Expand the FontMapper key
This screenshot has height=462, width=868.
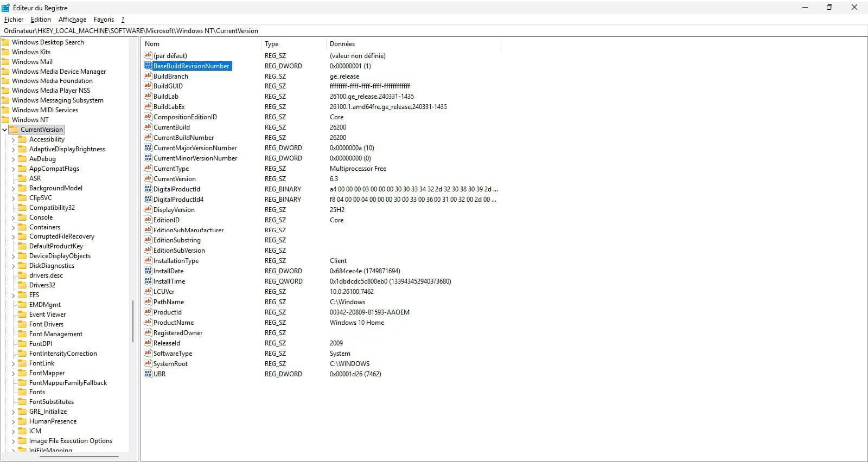[x=13, y=373]
